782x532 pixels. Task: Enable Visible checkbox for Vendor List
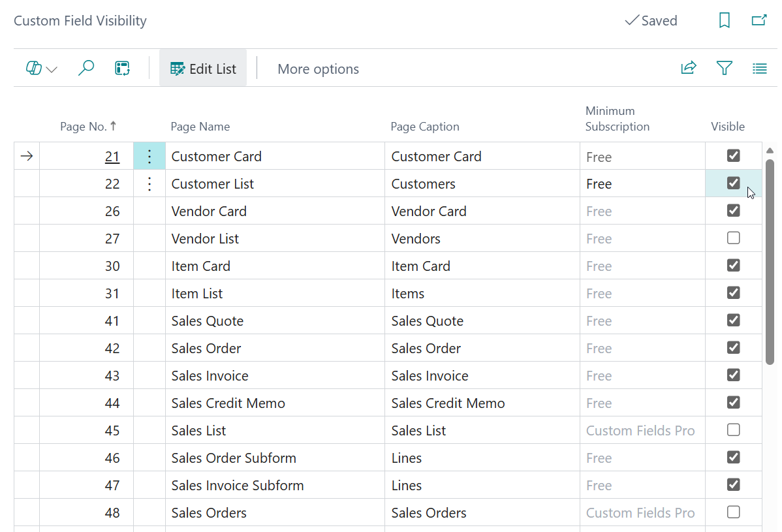[x=733, y=238]
